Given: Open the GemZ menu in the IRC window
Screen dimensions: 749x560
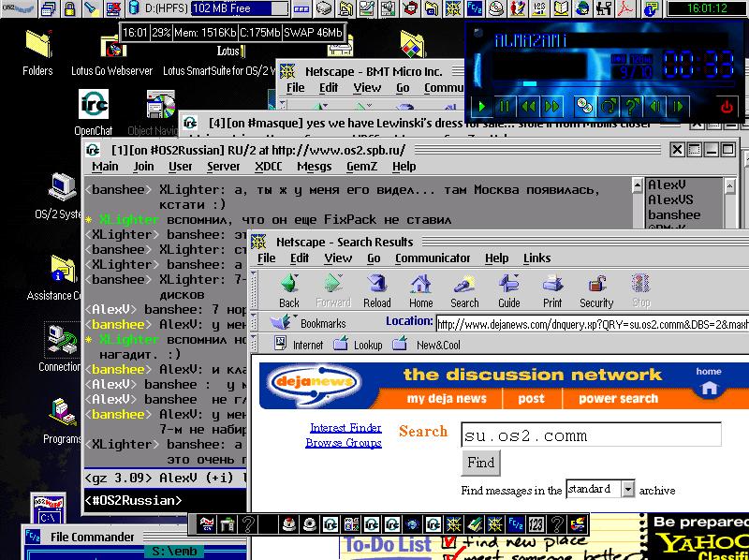Looking at the screenshot, I should click(x=361, y=167).
